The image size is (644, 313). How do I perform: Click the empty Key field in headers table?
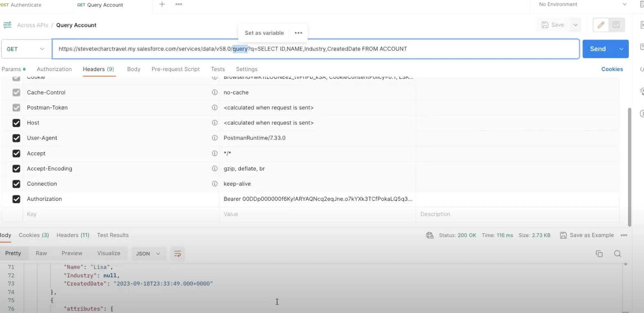tap(121, 214)
